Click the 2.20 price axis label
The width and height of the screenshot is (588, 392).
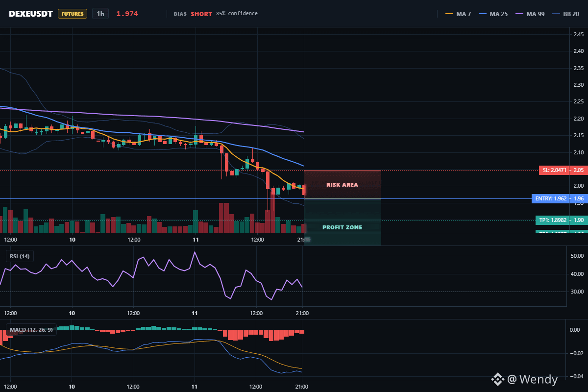[x=578, y=119]
